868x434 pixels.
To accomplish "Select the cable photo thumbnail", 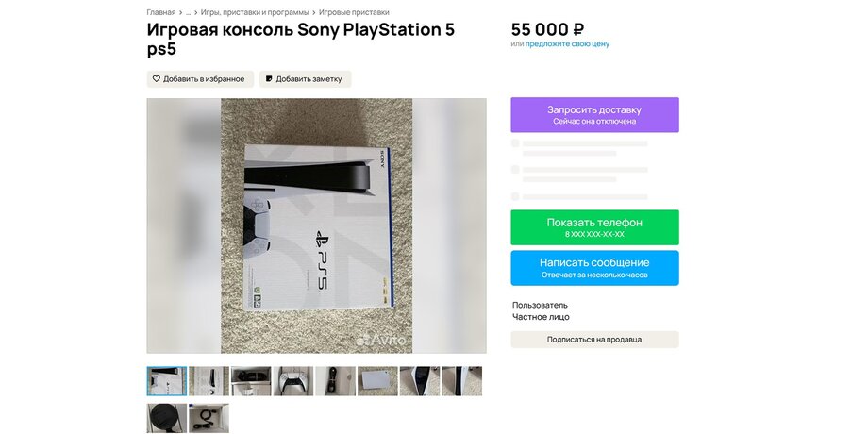I will coord(336,381).
